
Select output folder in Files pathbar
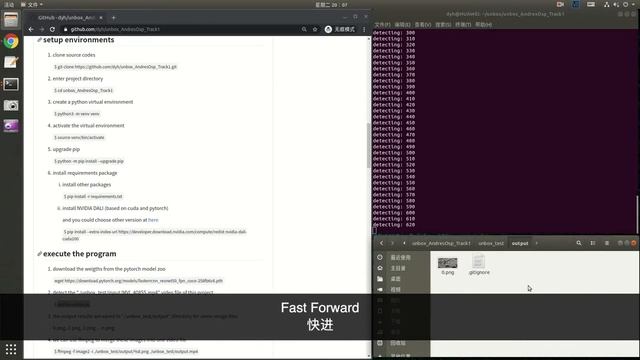click(520, 243)
